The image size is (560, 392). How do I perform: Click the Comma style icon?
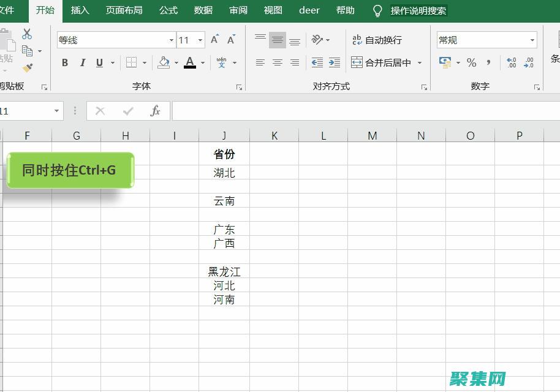click(488, 62)
